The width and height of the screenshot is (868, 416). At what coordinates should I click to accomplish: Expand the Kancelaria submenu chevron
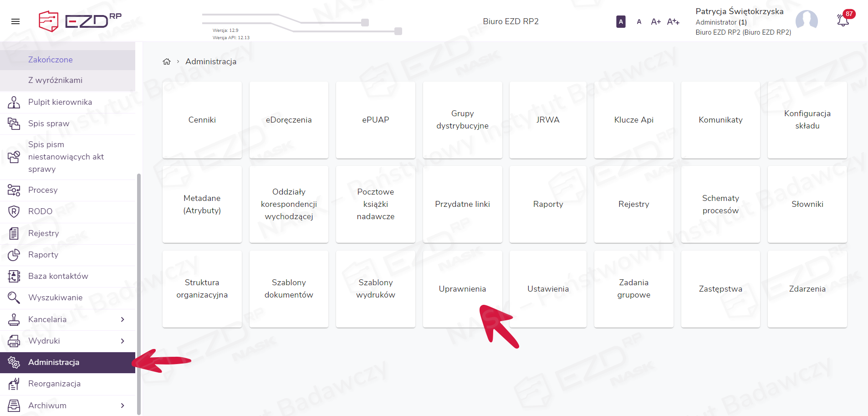tap(123, 319)
